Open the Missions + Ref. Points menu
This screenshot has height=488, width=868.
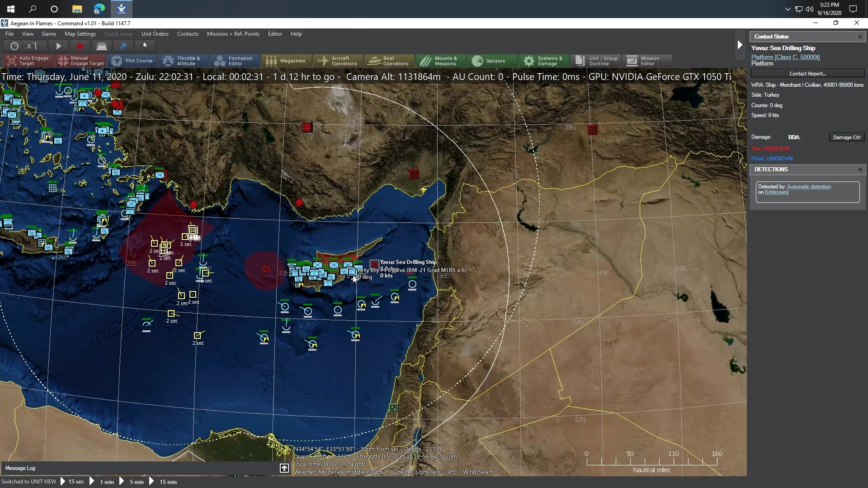pos(233,34)
